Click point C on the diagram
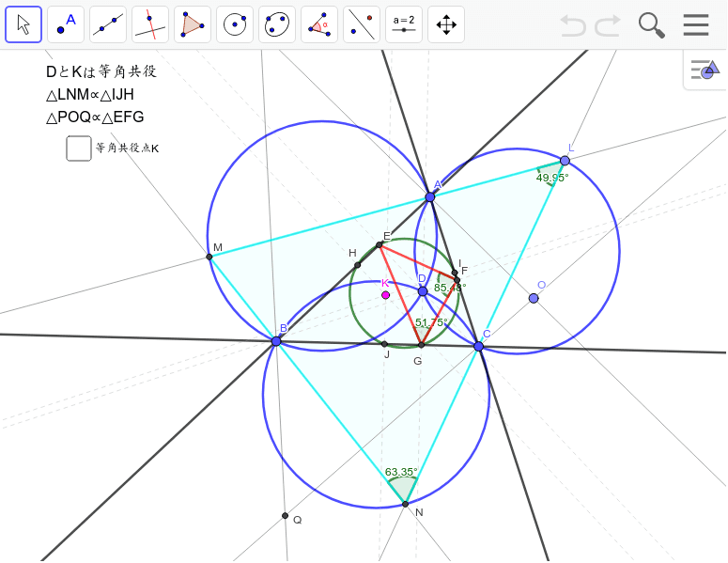Screen dimensions: 728x563 (479, 346)
